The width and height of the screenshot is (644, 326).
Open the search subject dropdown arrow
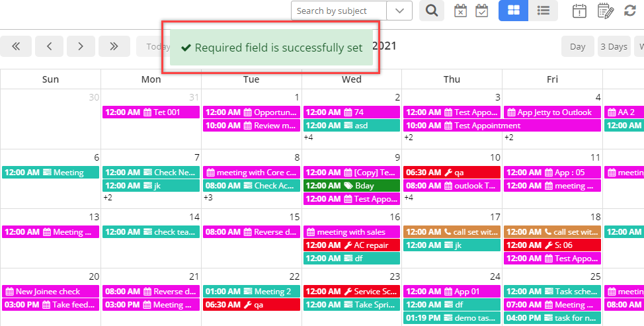399,11
